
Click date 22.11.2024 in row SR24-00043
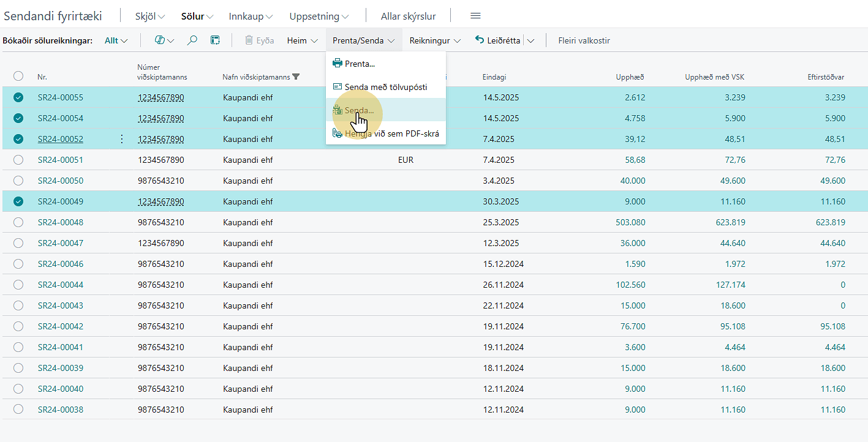503,305
